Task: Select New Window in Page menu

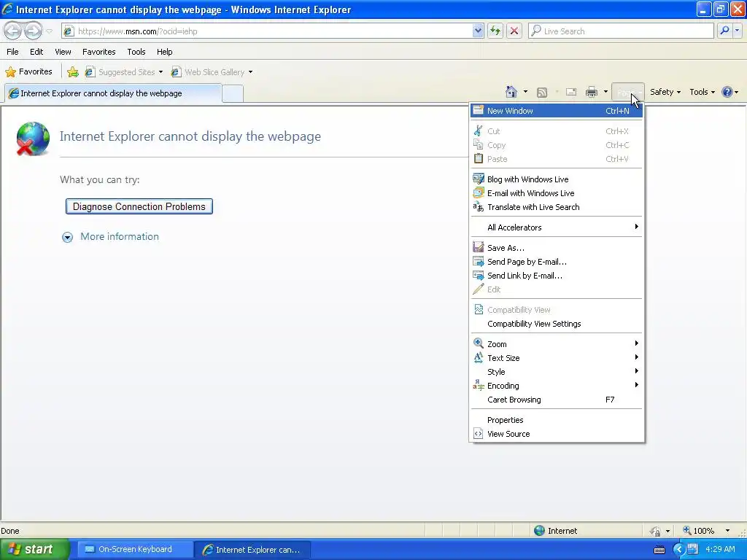Action: tap(557, 111)
